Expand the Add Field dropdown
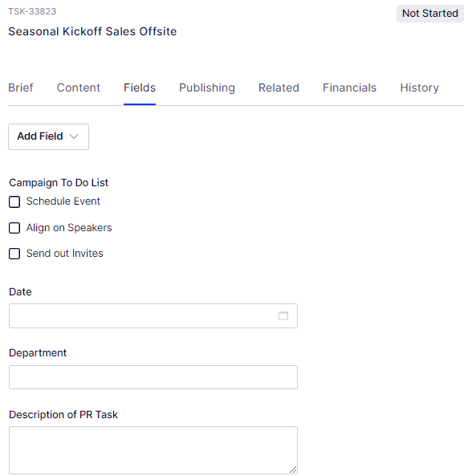464x476 pixels. [49, 136]
